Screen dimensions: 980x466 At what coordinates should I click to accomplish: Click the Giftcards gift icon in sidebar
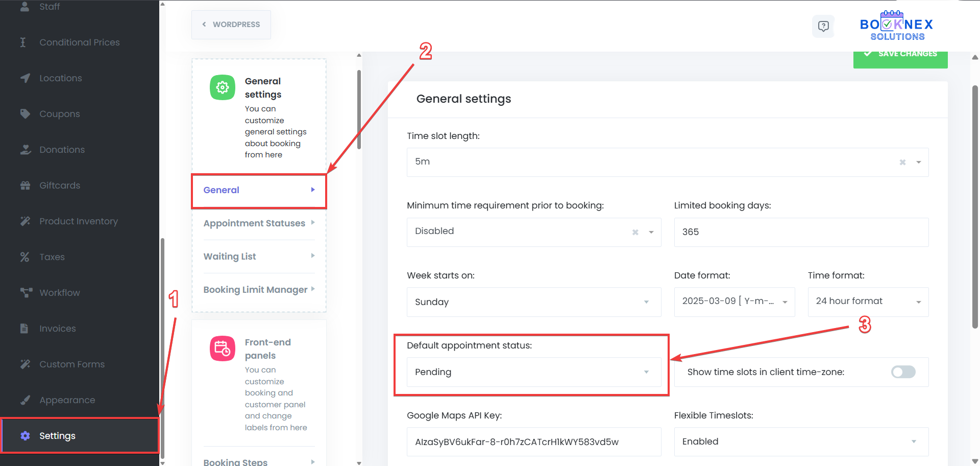(25, 185)
